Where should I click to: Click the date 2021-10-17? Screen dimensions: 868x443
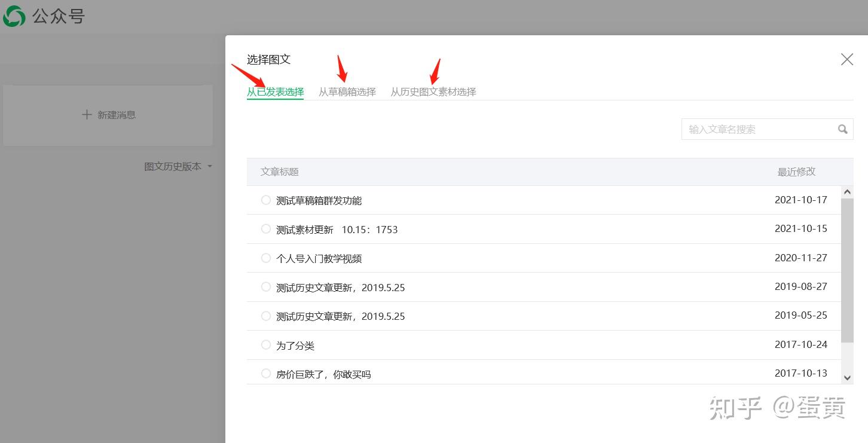tap(801, 200)
